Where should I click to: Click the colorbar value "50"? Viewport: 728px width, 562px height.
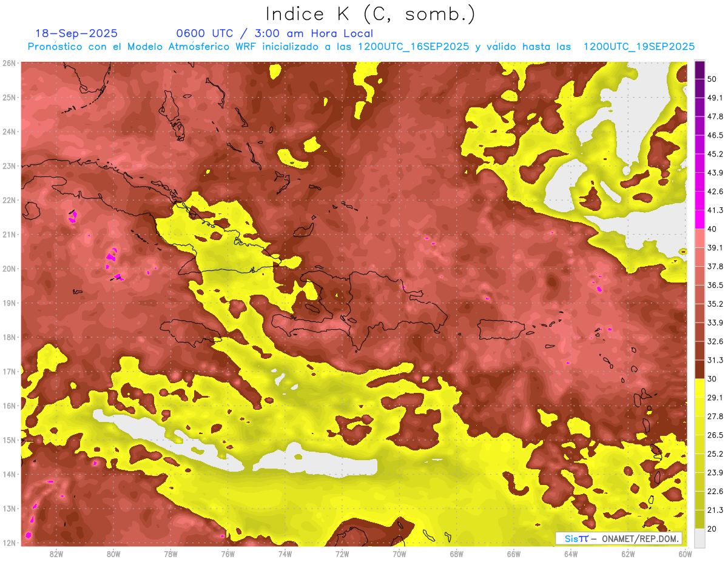(x=712, y=78)
